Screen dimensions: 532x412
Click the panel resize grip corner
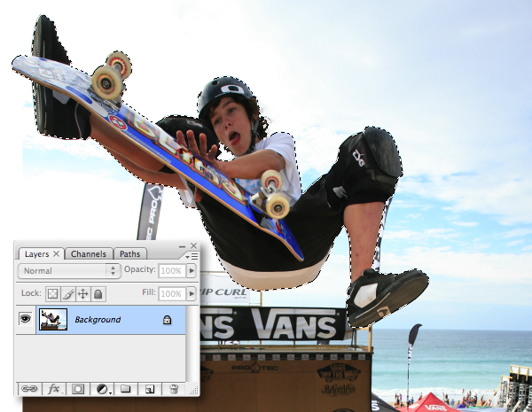tap(193, 391)
